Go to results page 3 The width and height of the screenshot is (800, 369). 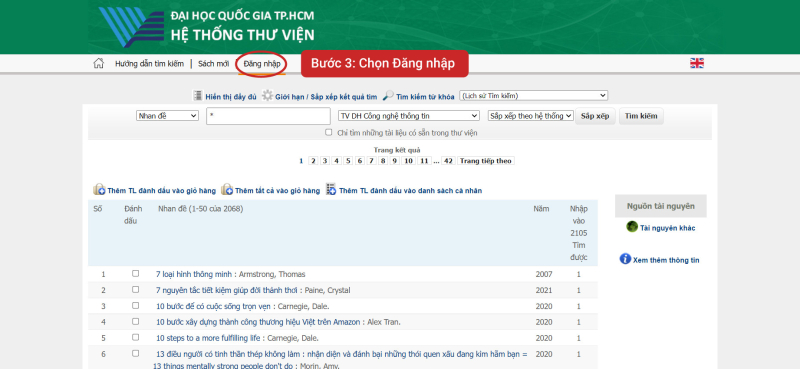click(x=324, y=161)
